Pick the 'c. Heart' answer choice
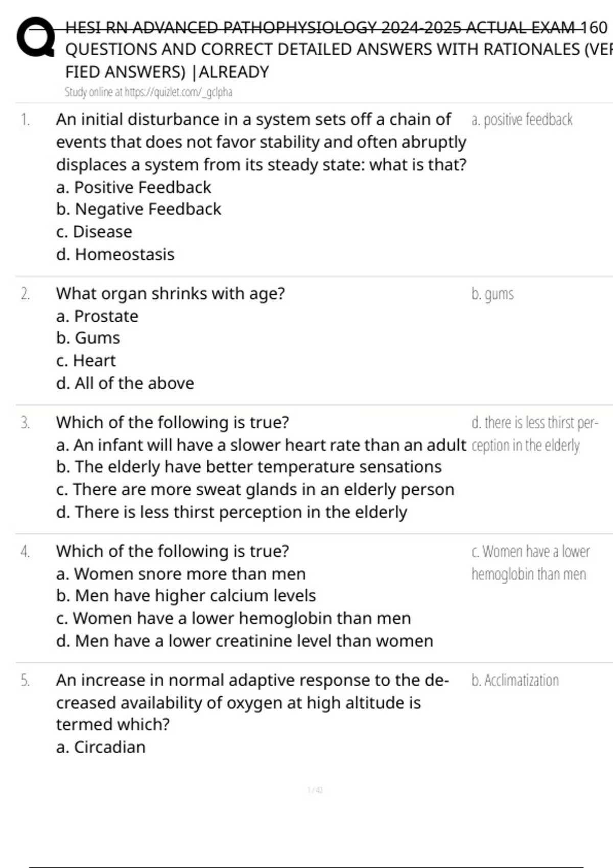Image resolution: width=613 pixels, height=868 pixels. click(x=86, y=361)
